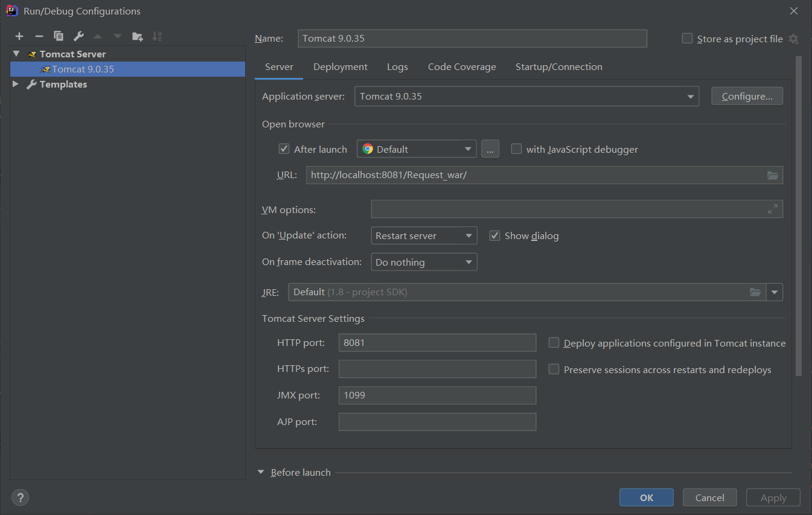Switch to the Deployment tab
The height and width of the screenshot is (515, 812).
pos(340,66)
